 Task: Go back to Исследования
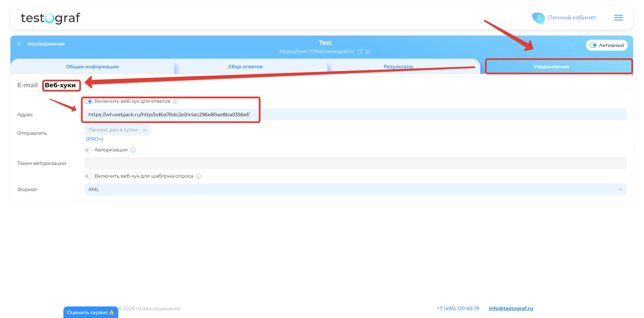pyautogui.click(x=46, y=44)
